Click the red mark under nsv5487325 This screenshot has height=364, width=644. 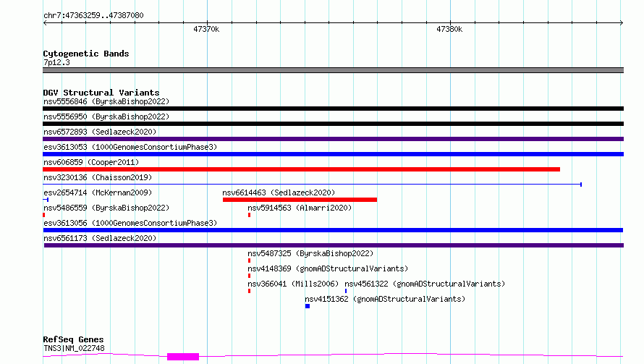pos(250,261)
